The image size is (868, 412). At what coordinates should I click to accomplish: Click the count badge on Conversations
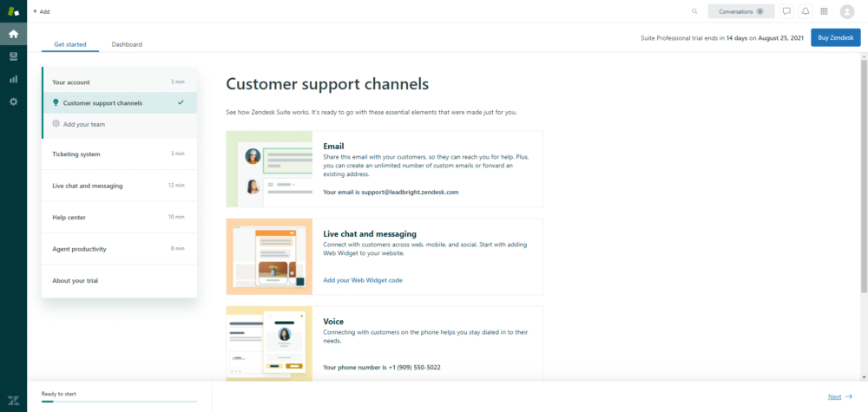point(760,11)
